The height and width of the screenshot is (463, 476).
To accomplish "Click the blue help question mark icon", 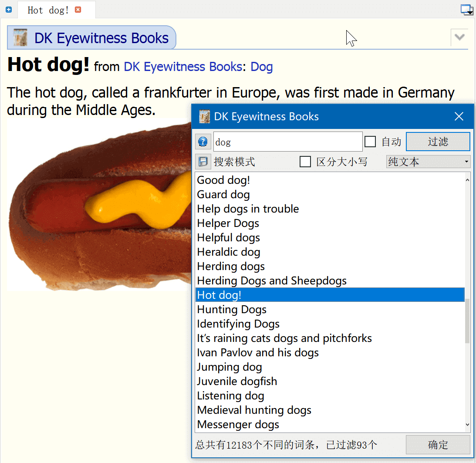I will tap(203, 142).
